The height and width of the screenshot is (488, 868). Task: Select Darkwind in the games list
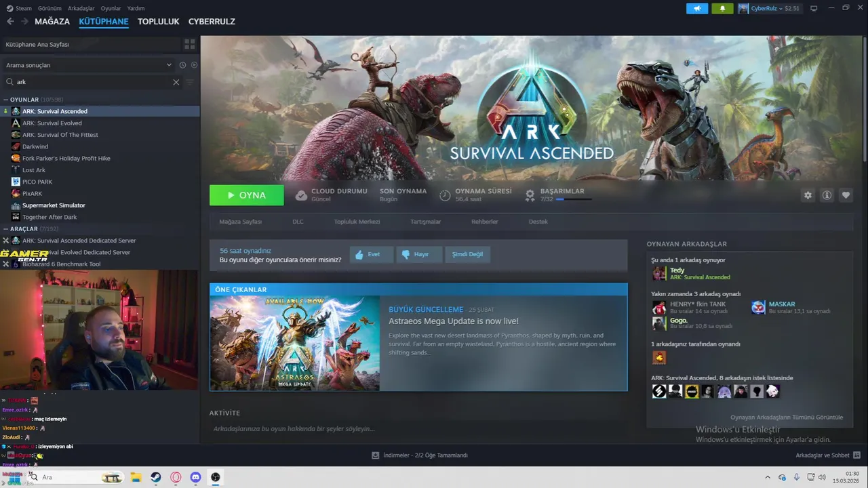coord(35,146)
